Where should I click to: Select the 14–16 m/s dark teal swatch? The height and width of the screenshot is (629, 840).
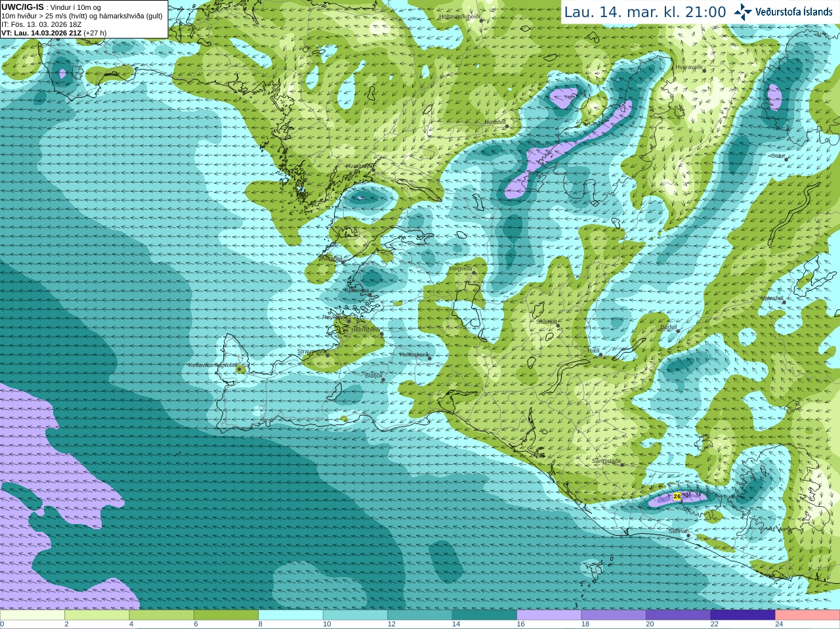[484, 615]
